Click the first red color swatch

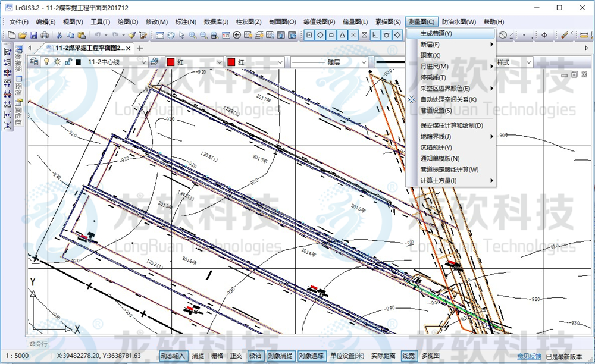pyautogui.click(x=170, y=62)
